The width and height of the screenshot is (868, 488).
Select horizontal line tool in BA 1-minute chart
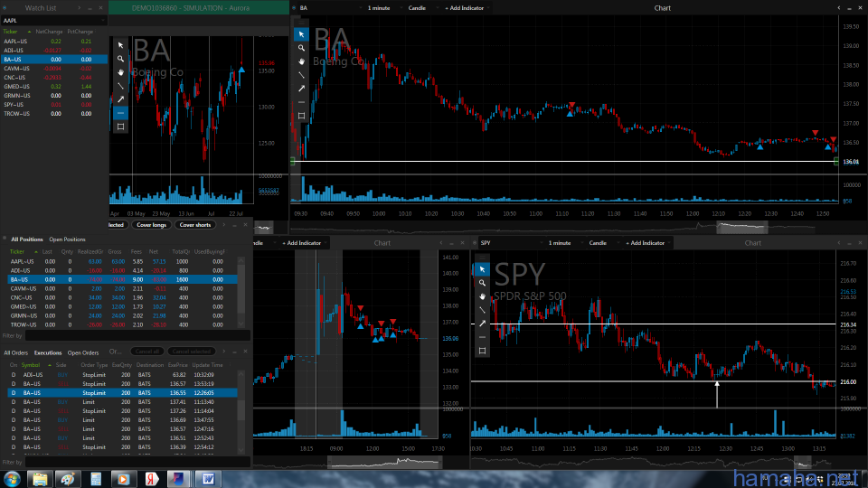tap(301, 102)
